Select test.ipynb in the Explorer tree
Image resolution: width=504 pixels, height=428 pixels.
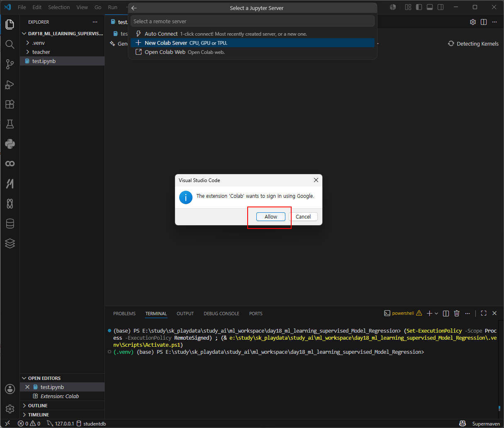(62, 61)
